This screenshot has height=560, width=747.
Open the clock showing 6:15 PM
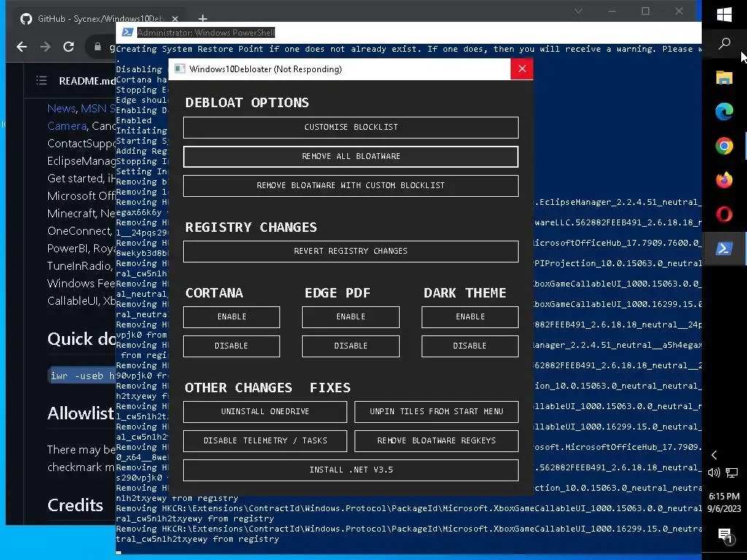pos(724,502)
